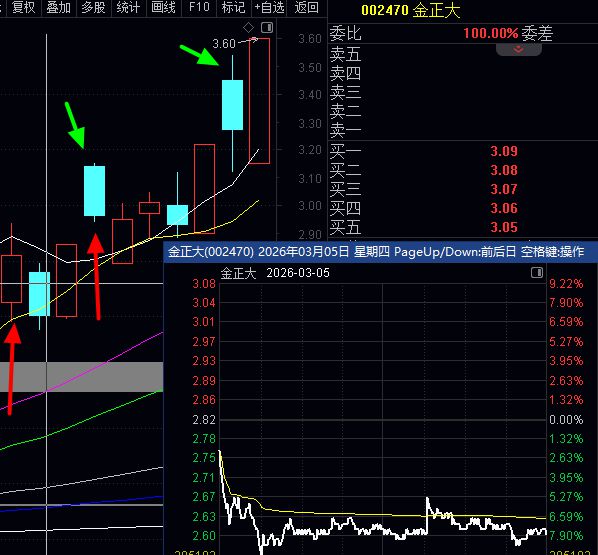Select the lower green arrow annotation

(x=75, y=125)
